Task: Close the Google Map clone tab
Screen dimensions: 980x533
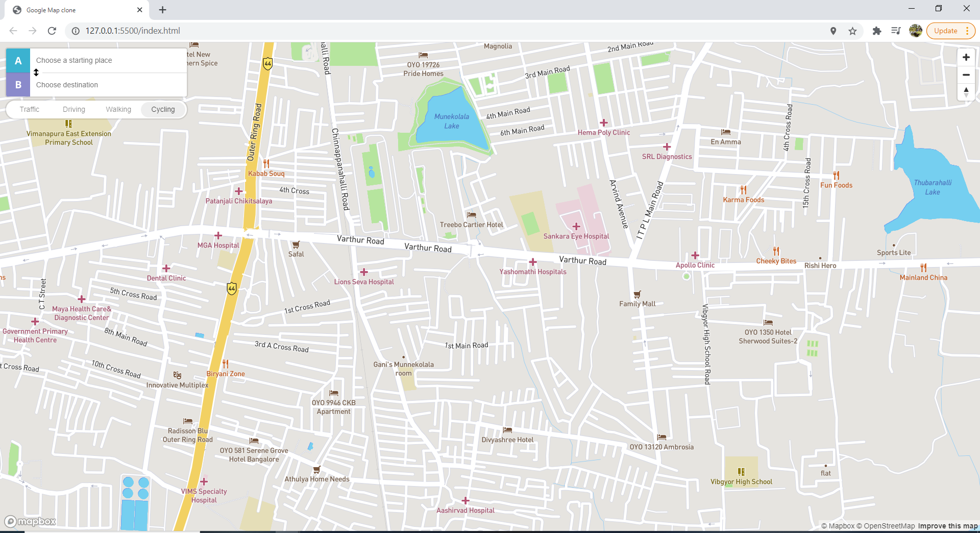Action: pyautogui.click(x=140, y=10)
